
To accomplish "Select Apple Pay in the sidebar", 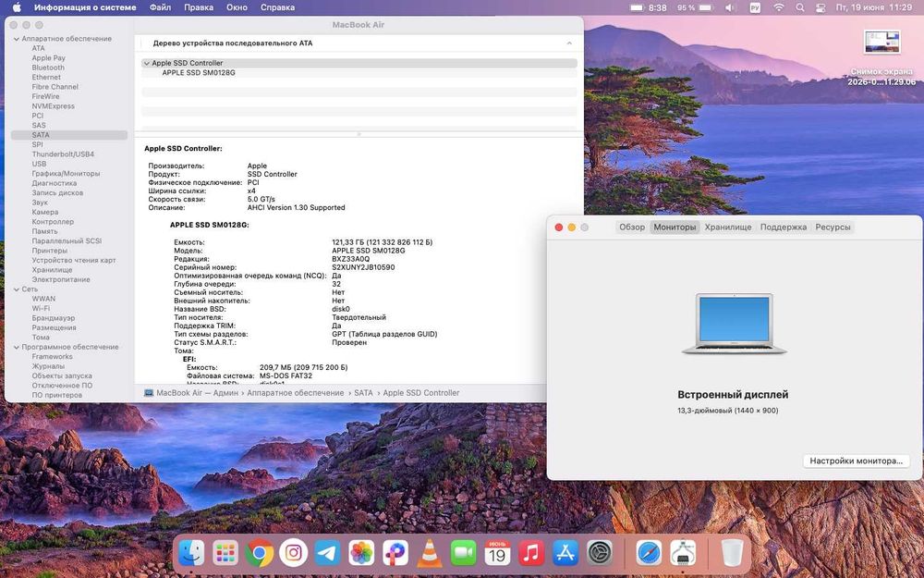I will coord(48,57).
